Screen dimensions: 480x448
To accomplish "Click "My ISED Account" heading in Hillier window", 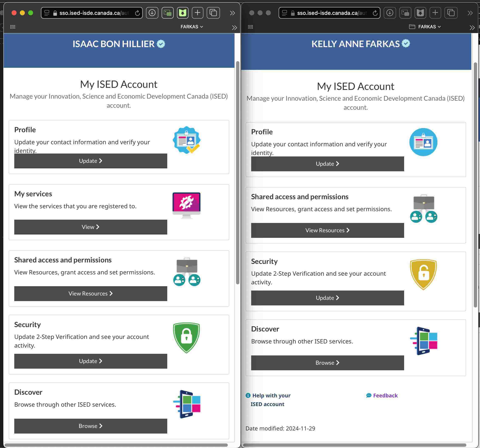I will tap(118, 84).
